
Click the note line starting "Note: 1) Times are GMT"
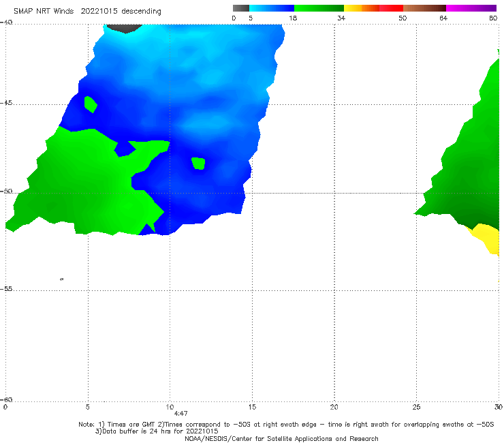(286, 425)
